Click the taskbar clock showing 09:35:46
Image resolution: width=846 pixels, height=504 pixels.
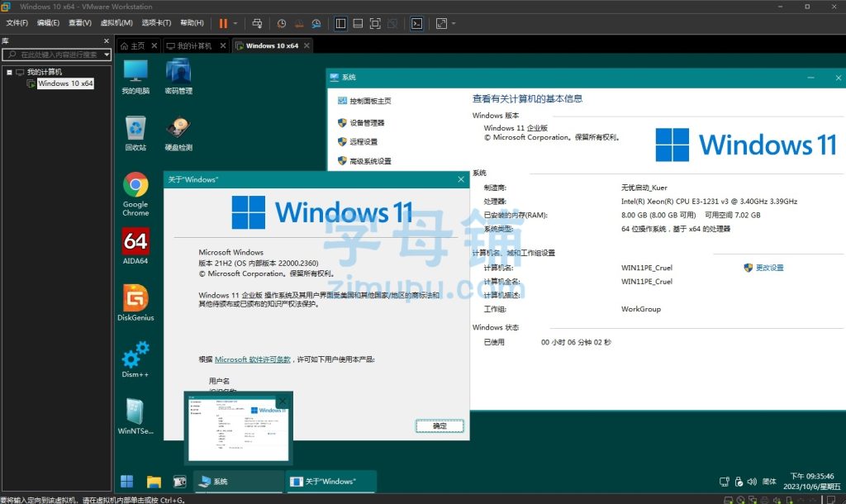click(812, 482)
